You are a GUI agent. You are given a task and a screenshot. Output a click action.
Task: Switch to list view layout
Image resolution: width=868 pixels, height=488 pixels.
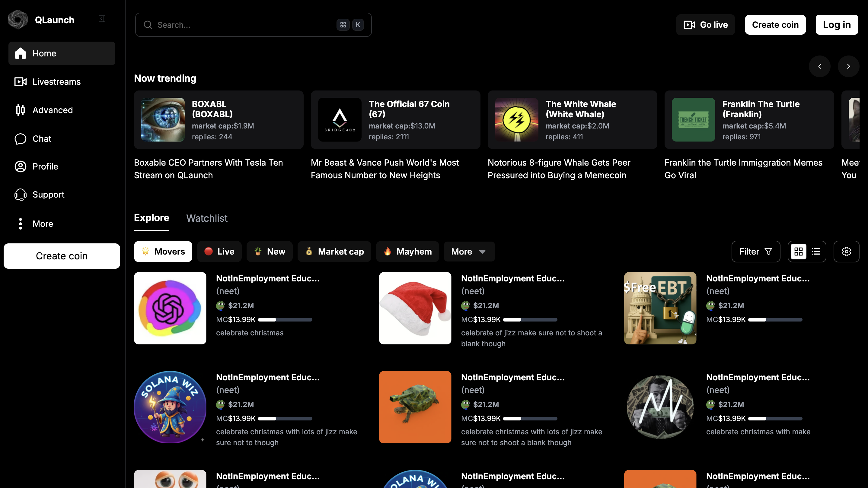(816, 252)
